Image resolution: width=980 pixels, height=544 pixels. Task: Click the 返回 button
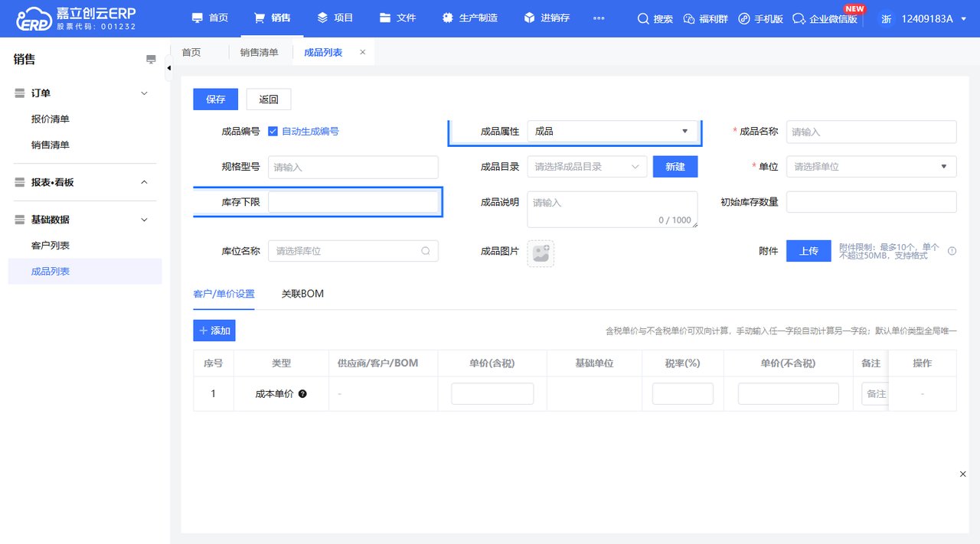point(269,99)
